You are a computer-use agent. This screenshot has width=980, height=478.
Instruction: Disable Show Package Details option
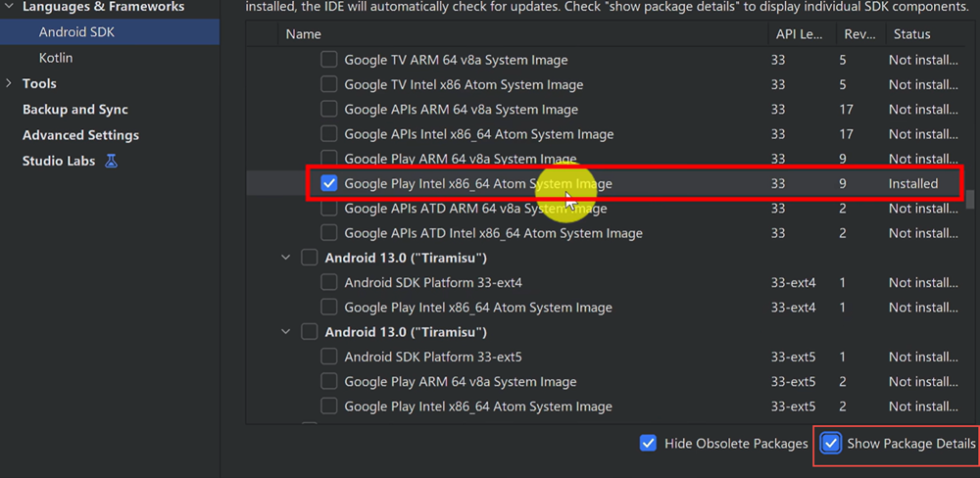[x=831, y=444]
